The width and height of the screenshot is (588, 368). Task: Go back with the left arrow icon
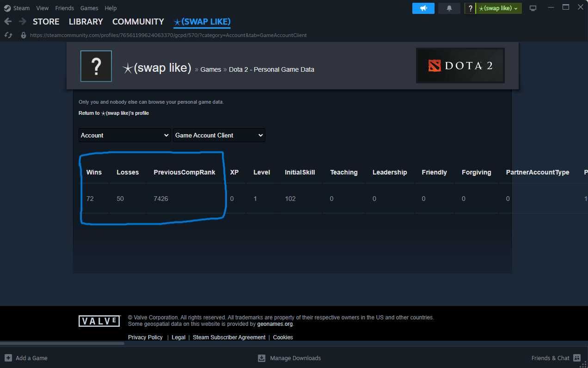[8, 21]
